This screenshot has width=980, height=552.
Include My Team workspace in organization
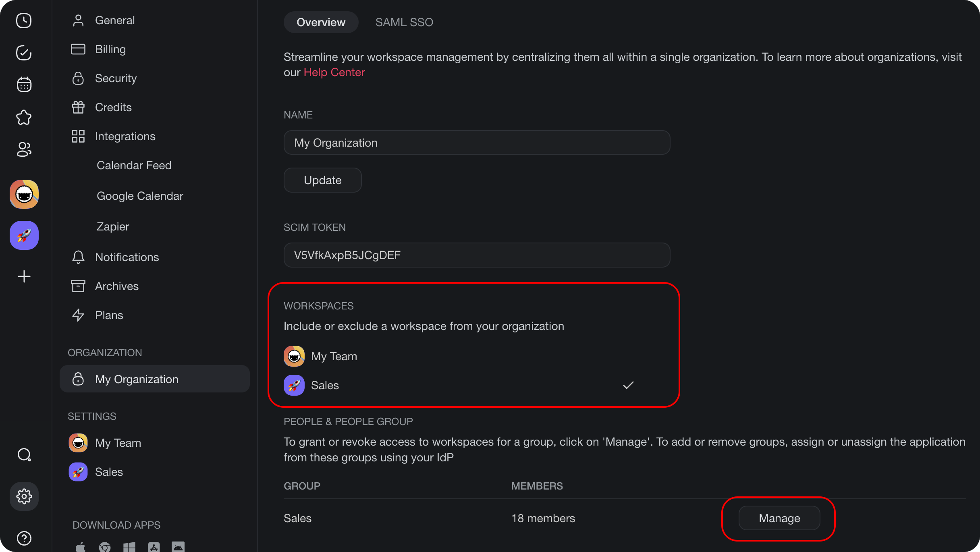(x=334, y=356)
